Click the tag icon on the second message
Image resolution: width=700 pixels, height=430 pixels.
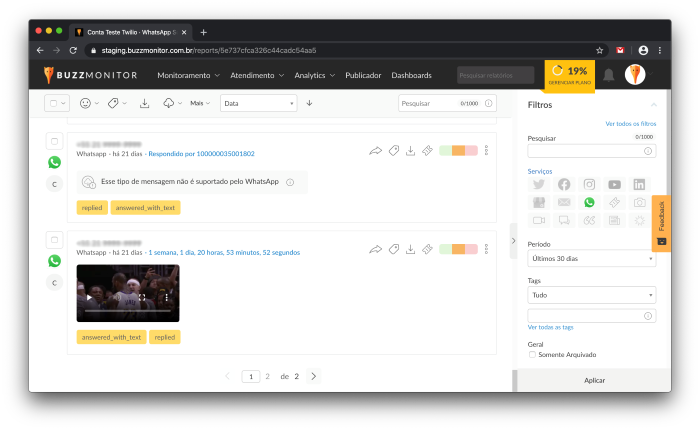[394, 249]
